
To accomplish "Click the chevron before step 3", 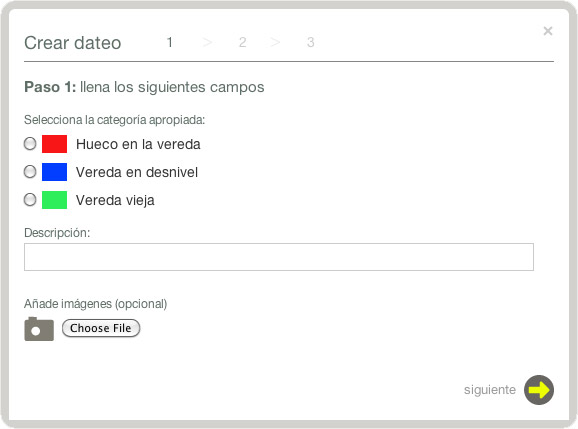I will (x=275, y=42).
